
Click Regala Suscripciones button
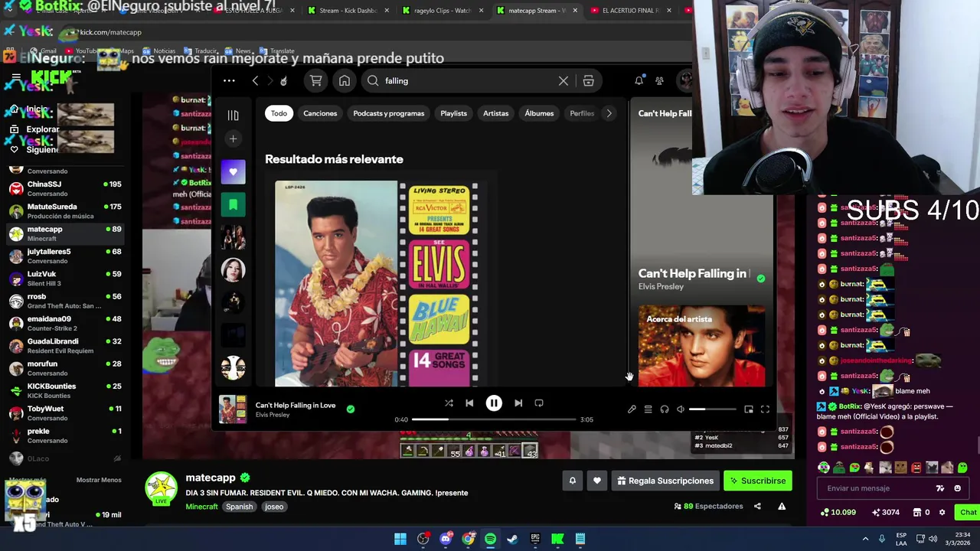[x=665, y=481]
